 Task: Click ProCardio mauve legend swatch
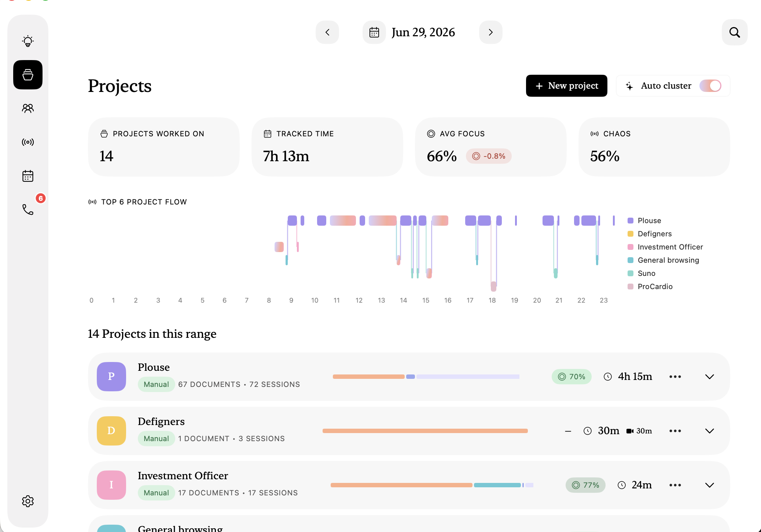(631, 287)
